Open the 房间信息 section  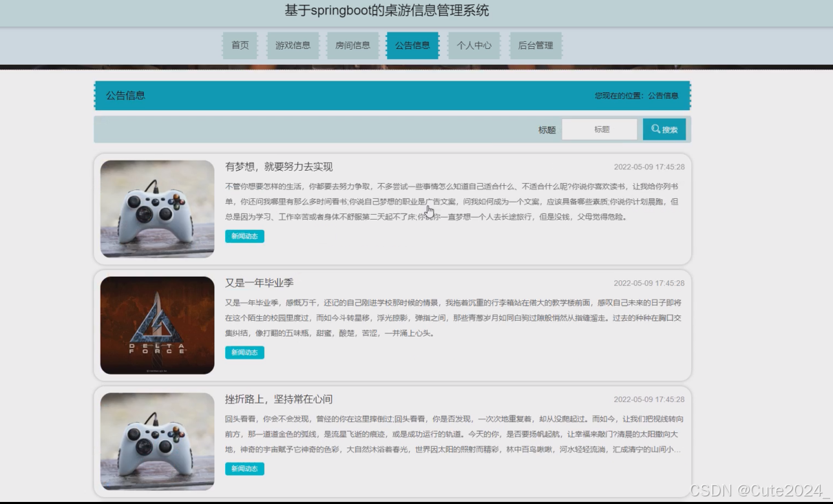pos(353,45)
